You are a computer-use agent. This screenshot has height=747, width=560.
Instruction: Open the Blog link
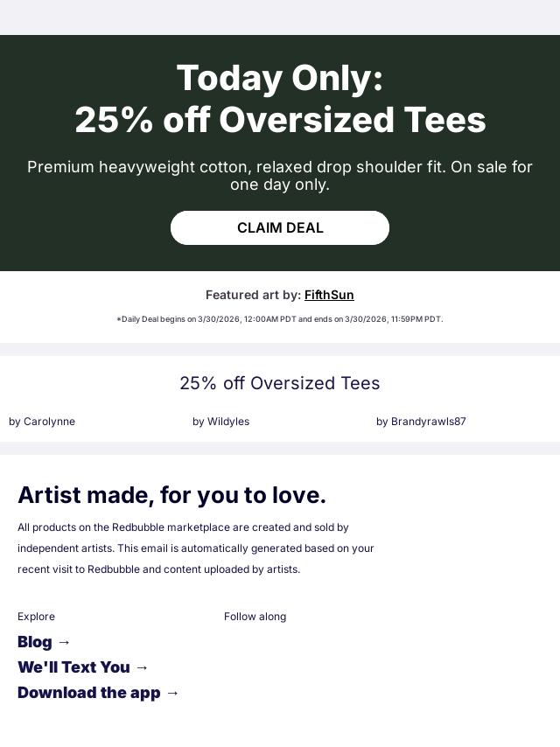coord(35,642)
